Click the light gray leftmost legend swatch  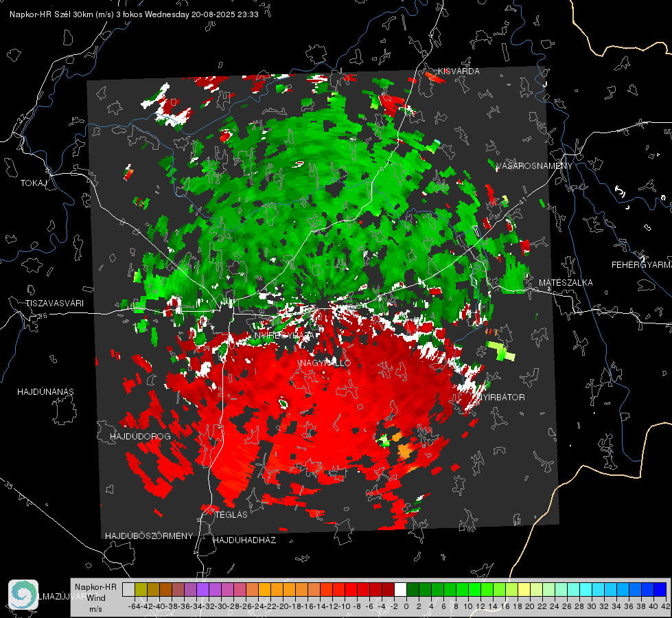(128, 589)
